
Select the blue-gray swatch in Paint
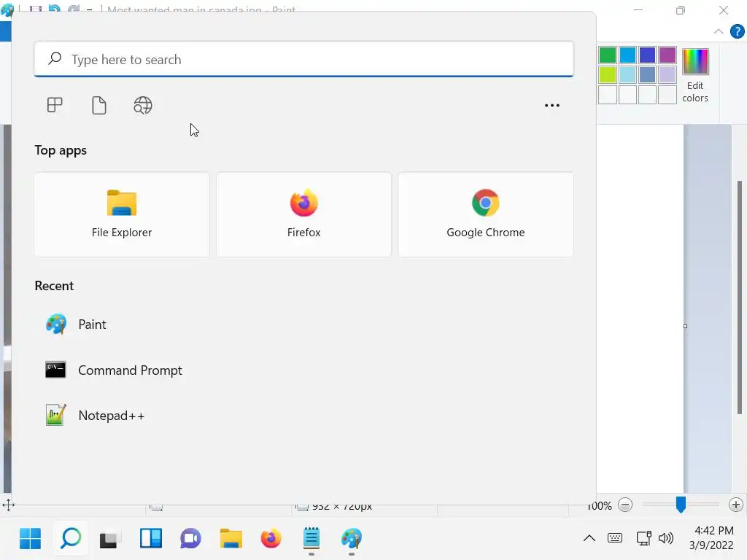(648, 75)
